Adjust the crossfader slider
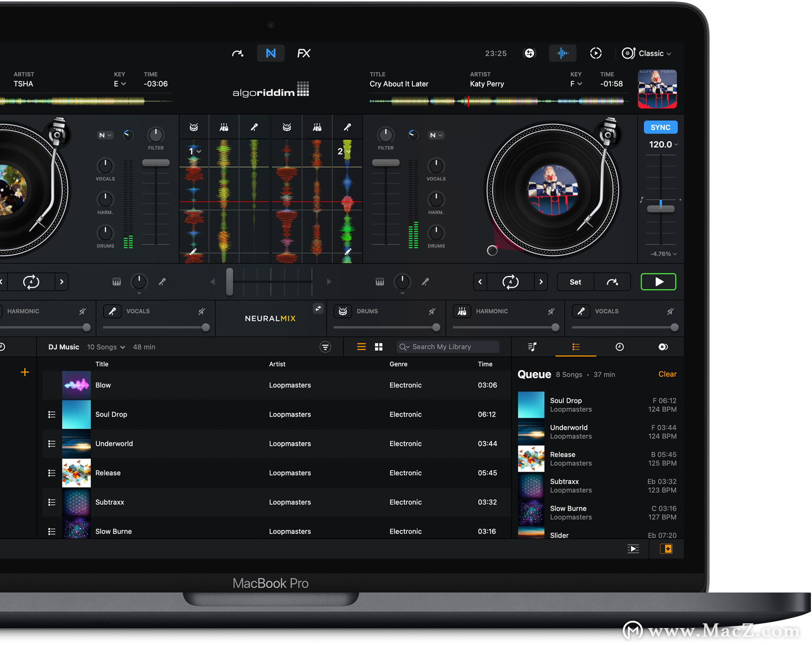 tap(229, 281)
